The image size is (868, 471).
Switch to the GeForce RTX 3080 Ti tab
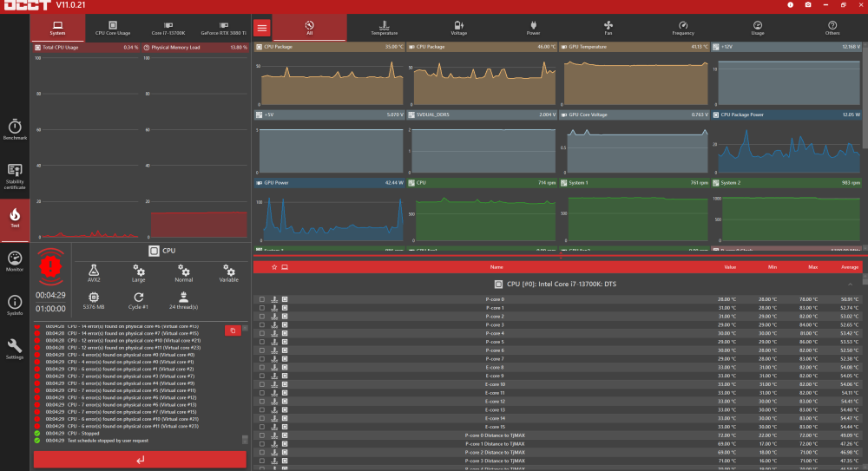(x=224, y=28)
